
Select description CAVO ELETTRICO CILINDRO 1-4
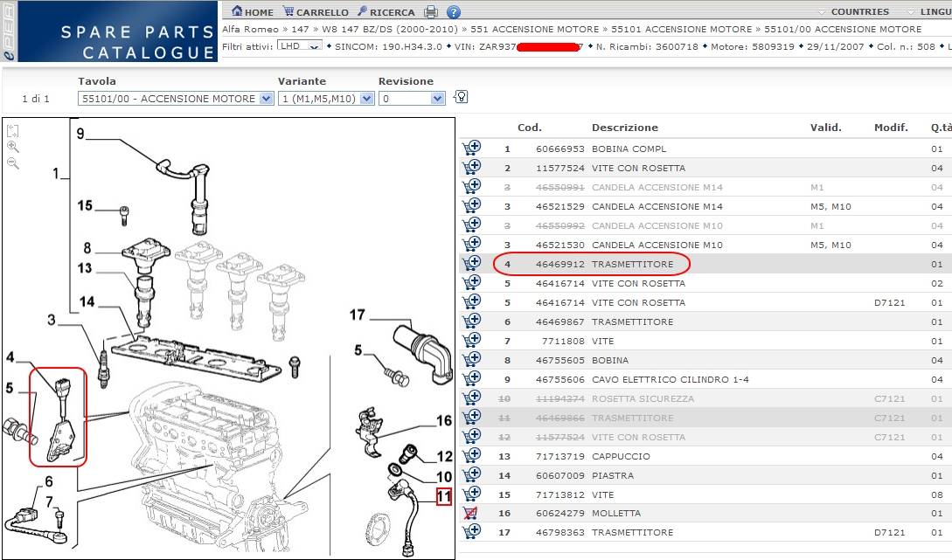tap(671, 379)
